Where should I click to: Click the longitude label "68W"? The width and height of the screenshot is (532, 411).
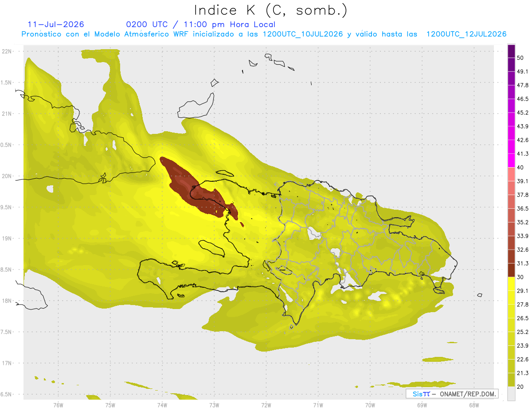pyautogui.click(x=474, y=405)
